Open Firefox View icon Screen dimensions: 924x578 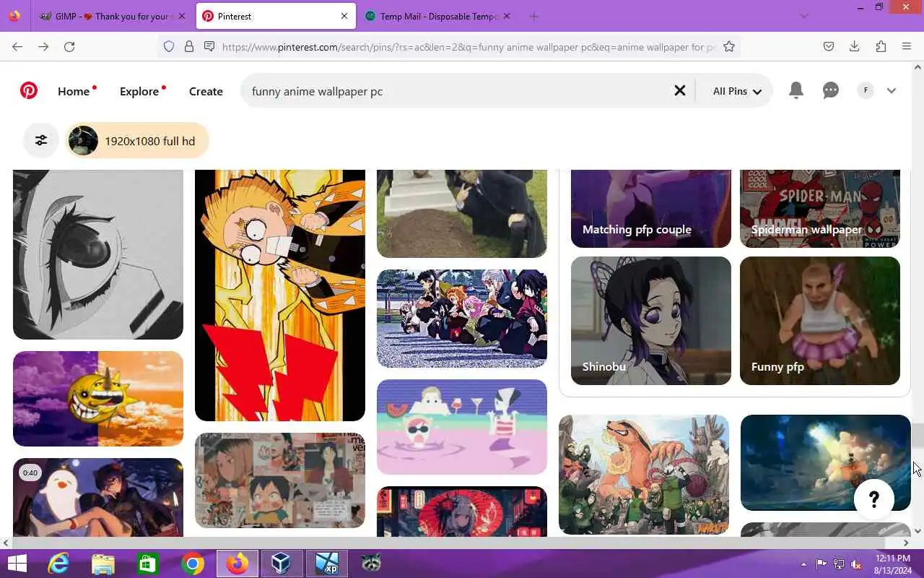click(14, 16)
